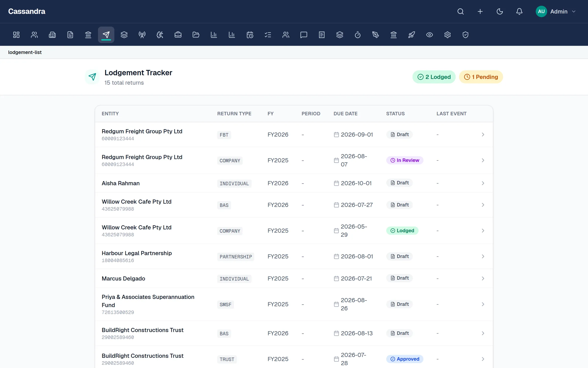Open the checklist tasks icon in navigation
Image resolution: width=588 pixels, height=368 pixels.
[x=268, y=35]
